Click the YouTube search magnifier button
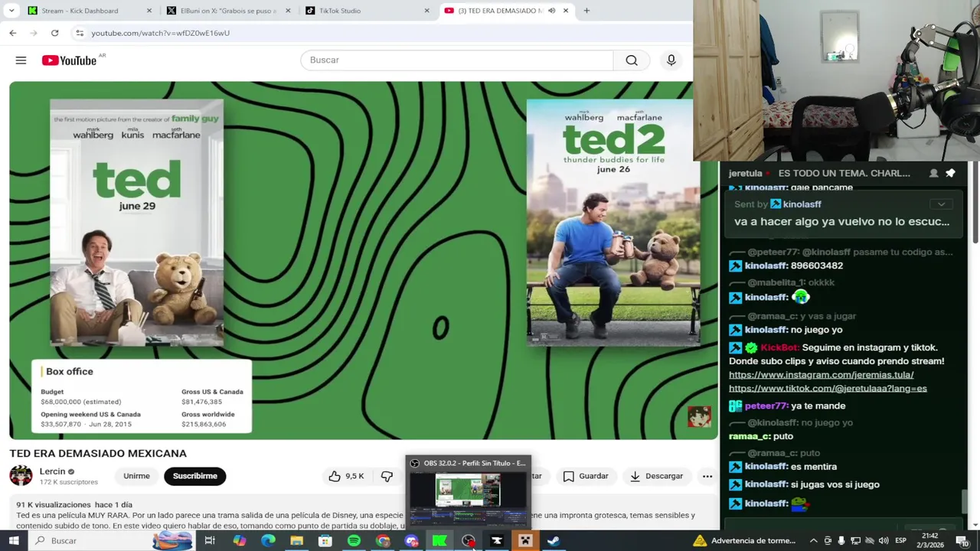 [x=632, y=60]
